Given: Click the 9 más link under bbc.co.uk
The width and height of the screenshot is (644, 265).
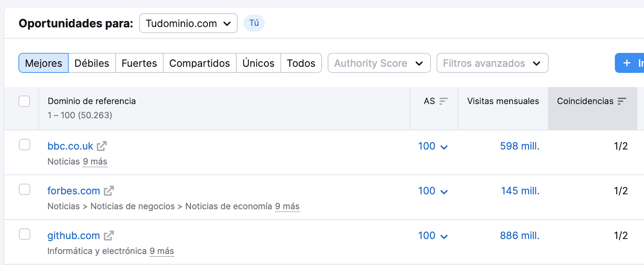Looking at the screenshot, I should 95,161.
